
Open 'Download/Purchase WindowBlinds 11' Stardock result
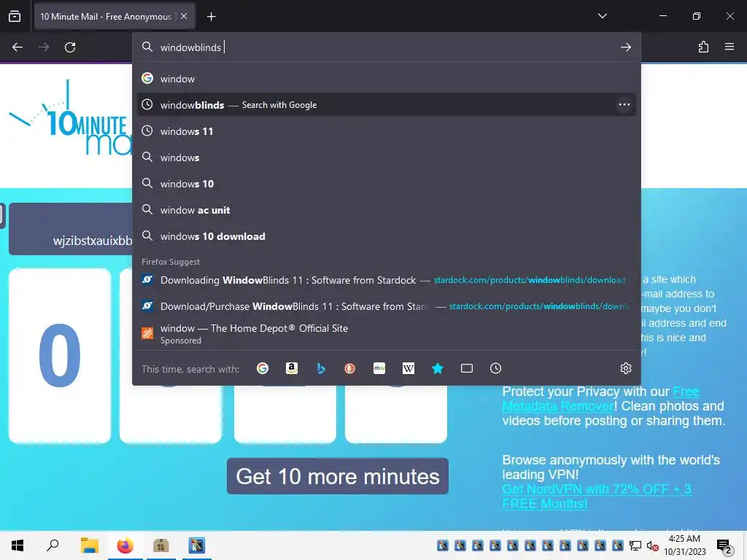point(387,306)
